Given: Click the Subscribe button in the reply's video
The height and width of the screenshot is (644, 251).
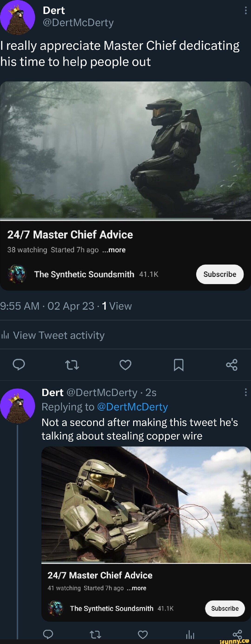Looking at the screenshot, I should (225, 609).
